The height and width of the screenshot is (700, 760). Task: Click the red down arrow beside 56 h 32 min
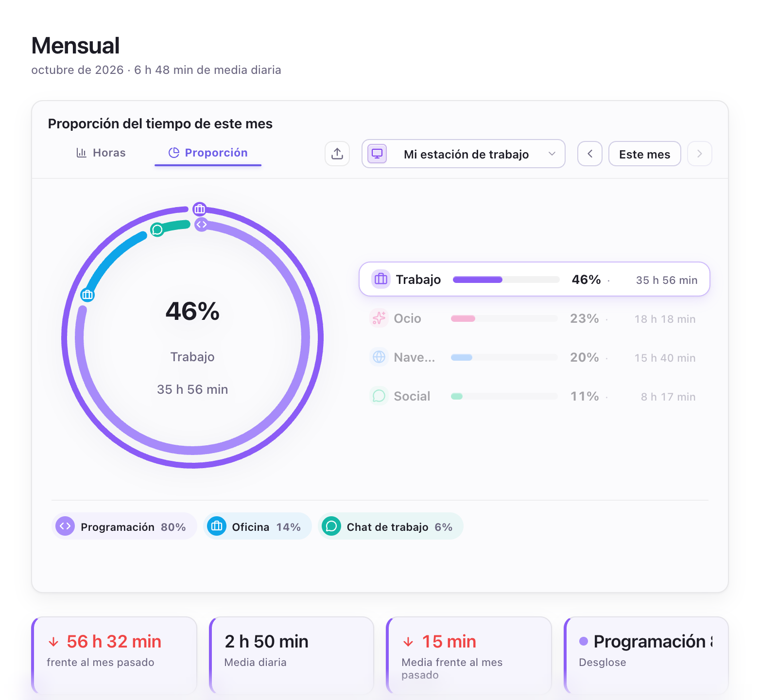pos(53,642)
